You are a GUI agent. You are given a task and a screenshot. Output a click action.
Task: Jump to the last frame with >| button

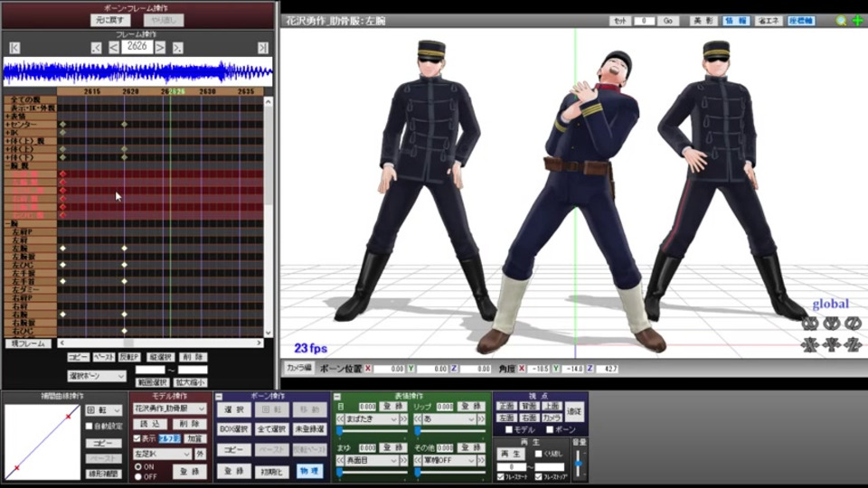coord(263,48)
